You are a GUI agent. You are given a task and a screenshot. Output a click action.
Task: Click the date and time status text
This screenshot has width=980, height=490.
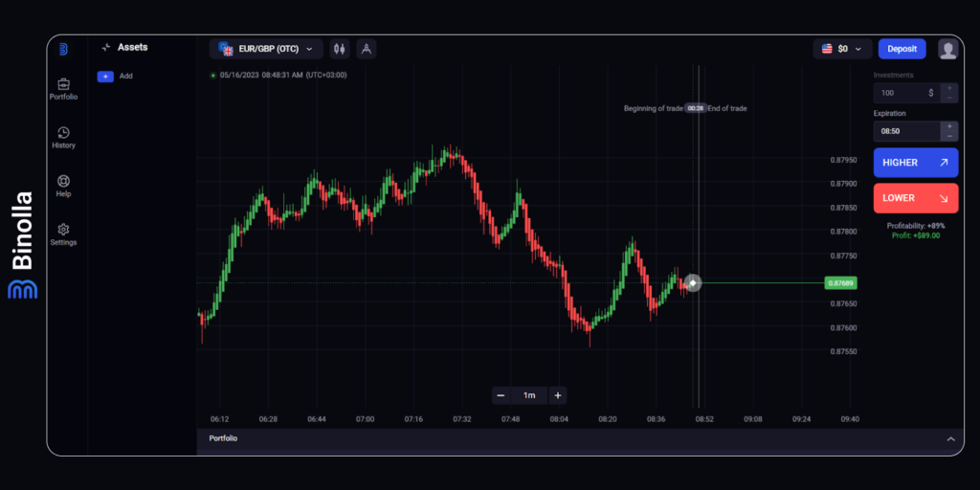(x=283, y=75)
